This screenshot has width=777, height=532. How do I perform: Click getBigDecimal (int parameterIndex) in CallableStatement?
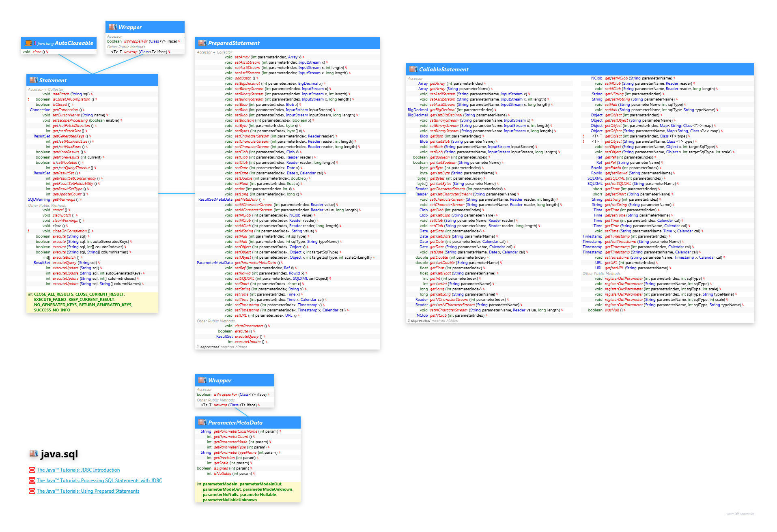click(462, 110)
